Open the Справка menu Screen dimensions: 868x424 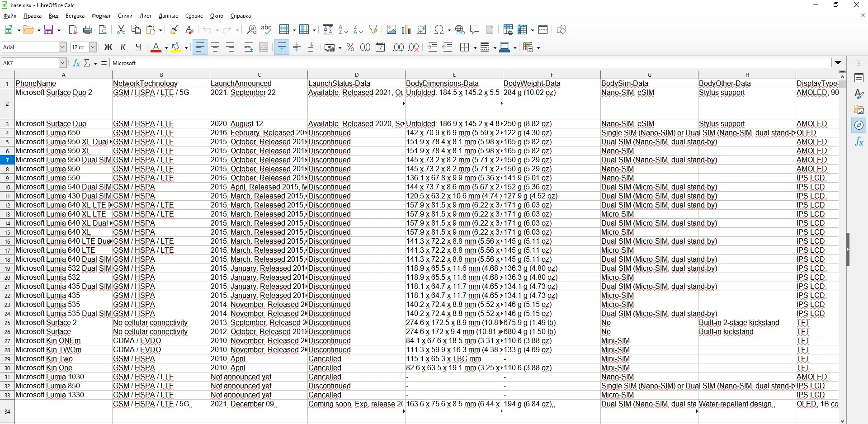(x=241, y=16)
